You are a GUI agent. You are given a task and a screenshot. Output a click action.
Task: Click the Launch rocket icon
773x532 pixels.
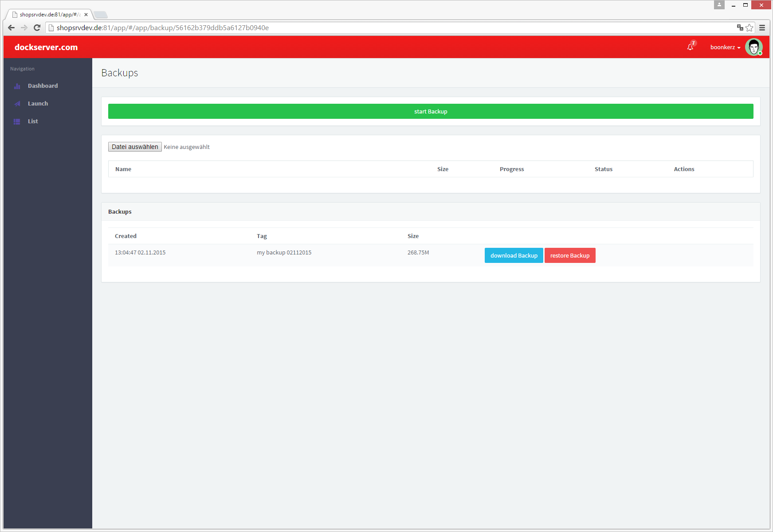[x=17, y=104]
